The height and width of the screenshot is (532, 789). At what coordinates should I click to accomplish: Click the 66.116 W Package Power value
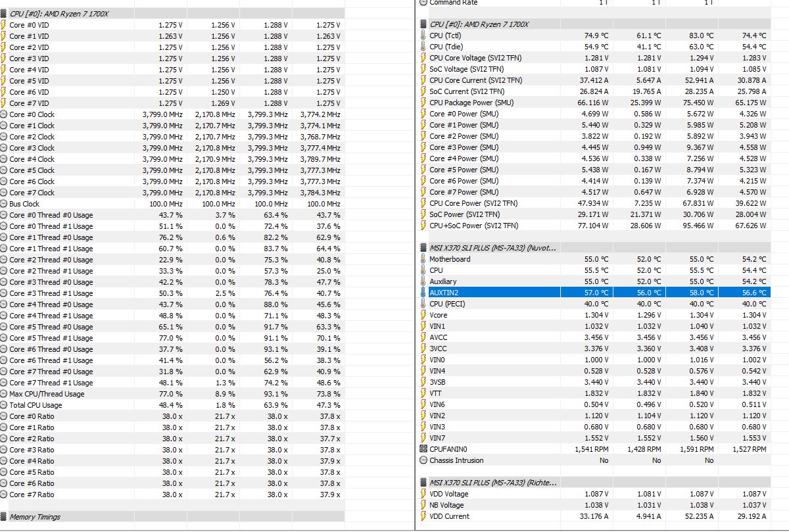click(593, 103)
